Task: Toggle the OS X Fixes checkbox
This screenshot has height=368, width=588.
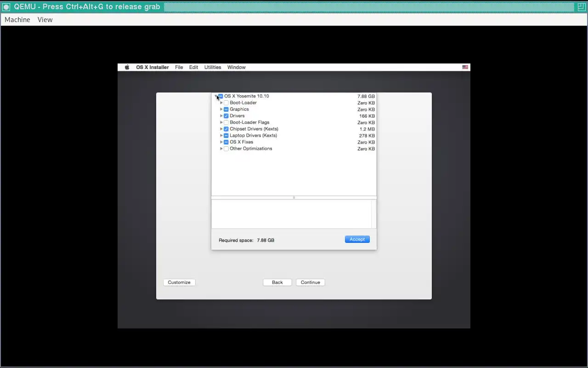Action: (226, 142)
